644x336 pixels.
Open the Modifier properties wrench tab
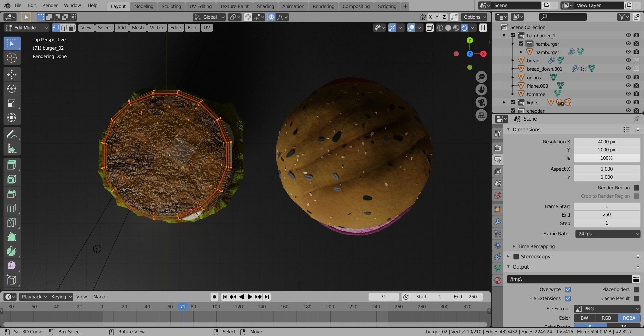point(498,222)
